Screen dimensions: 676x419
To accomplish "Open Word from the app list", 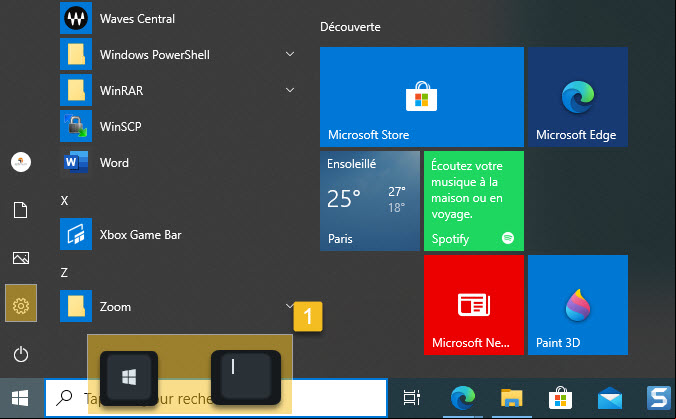I will point(177,163).
